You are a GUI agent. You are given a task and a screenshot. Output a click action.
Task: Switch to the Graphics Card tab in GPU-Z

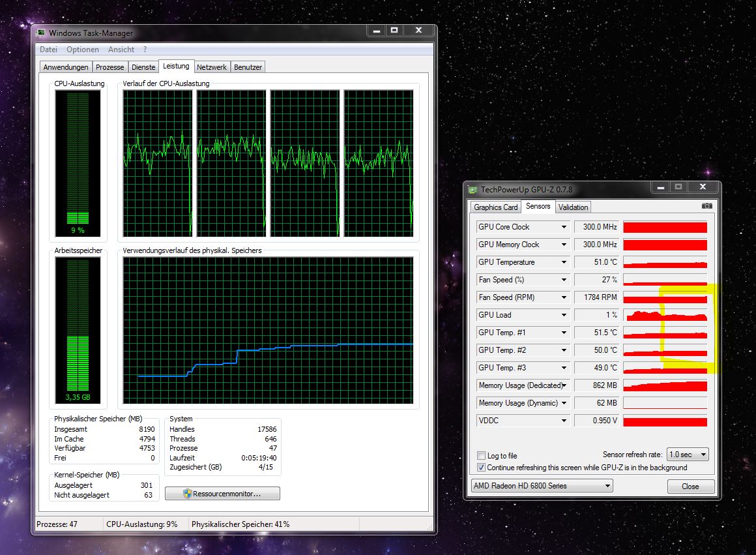pos(496,207)
